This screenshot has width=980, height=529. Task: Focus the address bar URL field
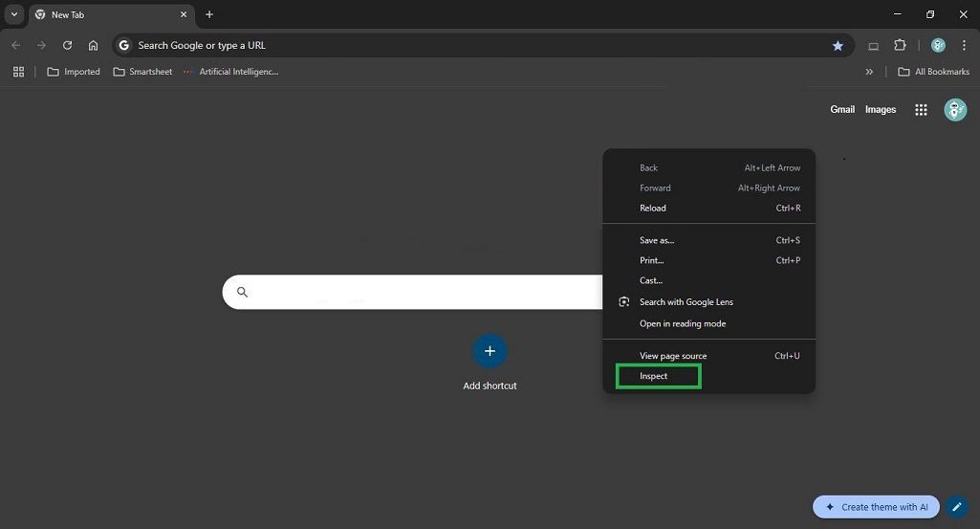[481, 45]
